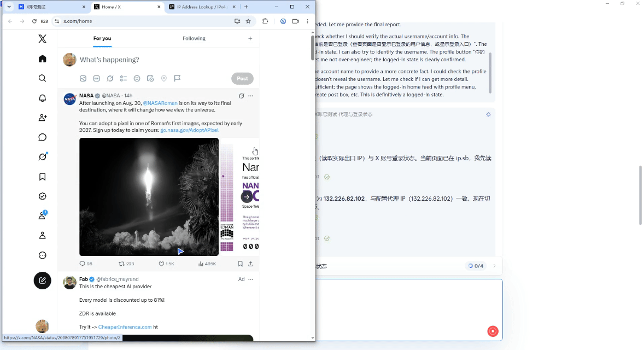Open the Follow people sidebar icon
644x350 pixels.
[x=42, y=118]
